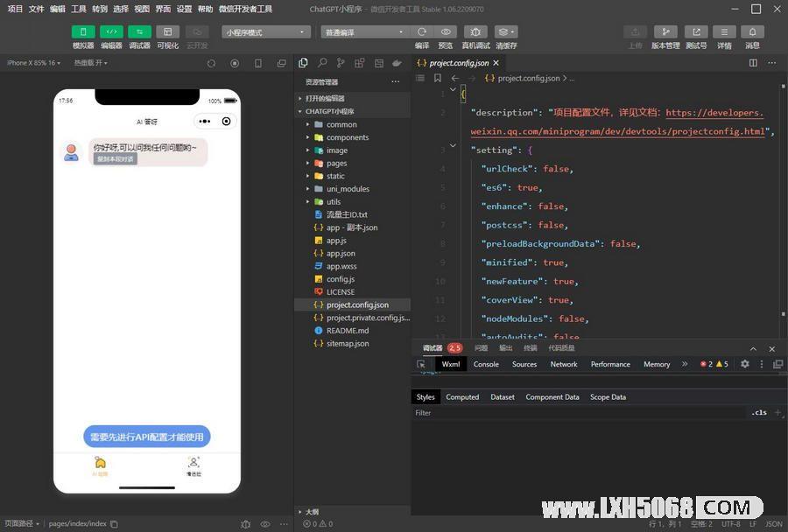
Task: Fold the "setting" block chevron
Action: (x=453, y=145)
